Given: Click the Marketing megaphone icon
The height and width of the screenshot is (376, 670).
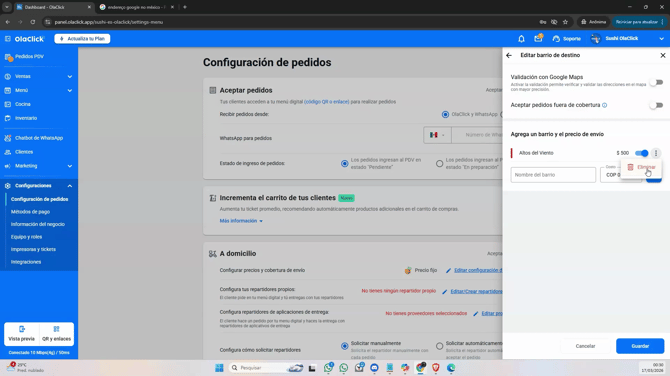Looking at the screenshot, I should 8,166.
